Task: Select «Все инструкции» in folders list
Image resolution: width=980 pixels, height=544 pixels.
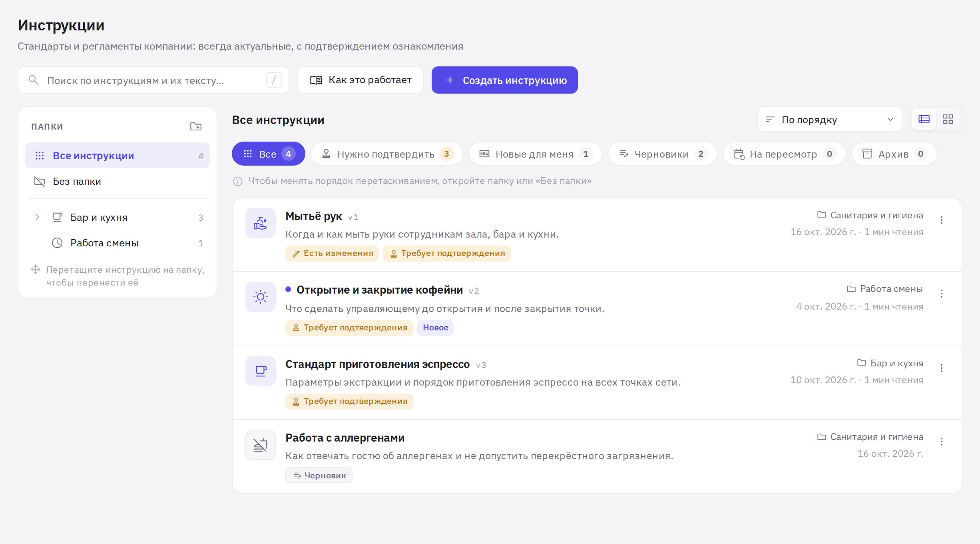Action: coord(118,156)
